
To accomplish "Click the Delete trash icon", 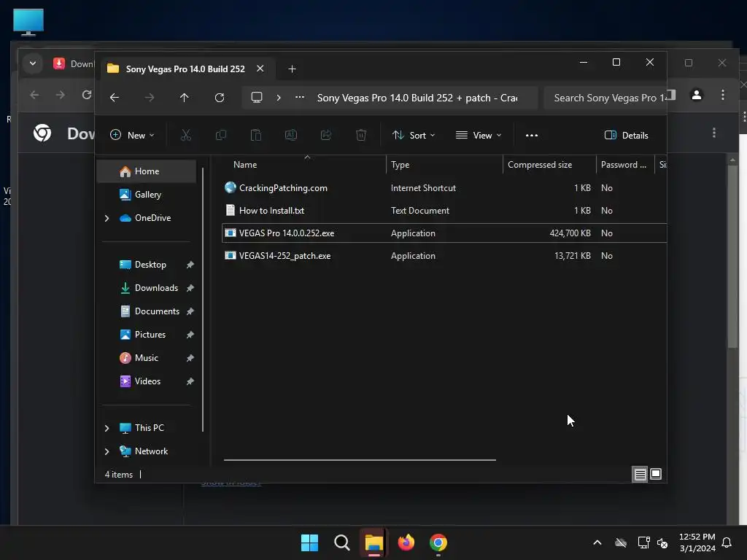I will [361, 135].
